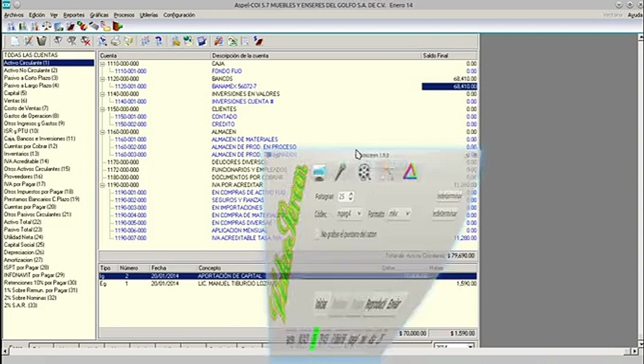
Task: Click the red-green pie chart icon
Action: [82, 26]
